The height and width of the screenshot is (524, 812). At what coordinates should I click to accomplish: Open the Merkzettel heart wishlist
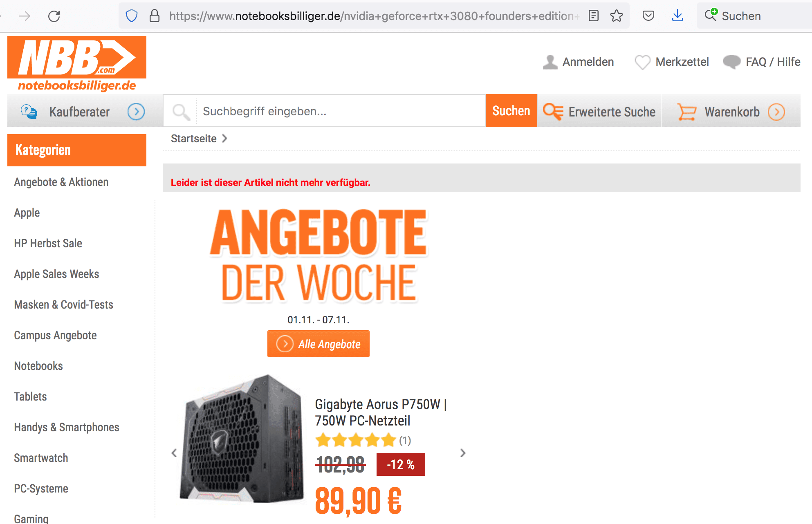pos(672,62)
